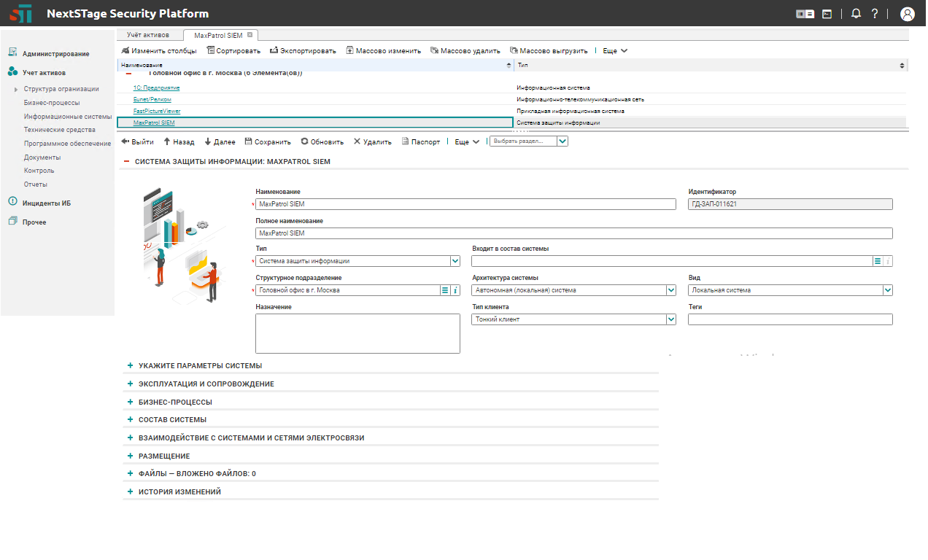Switch to the Учёт активов tab
Viewport: 928px width, 560px height.
[x=147, y=35]
